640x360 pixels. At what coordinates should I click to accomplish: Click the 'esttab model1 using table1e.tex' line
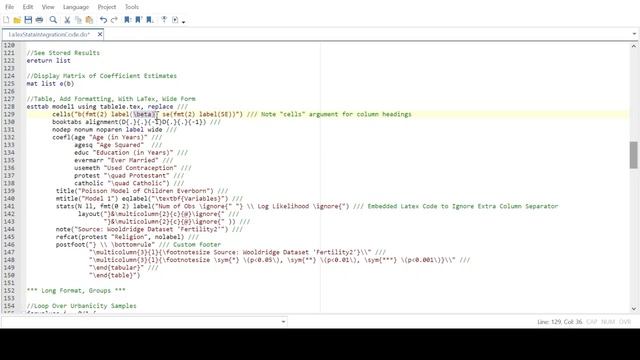tap(107, 107)
